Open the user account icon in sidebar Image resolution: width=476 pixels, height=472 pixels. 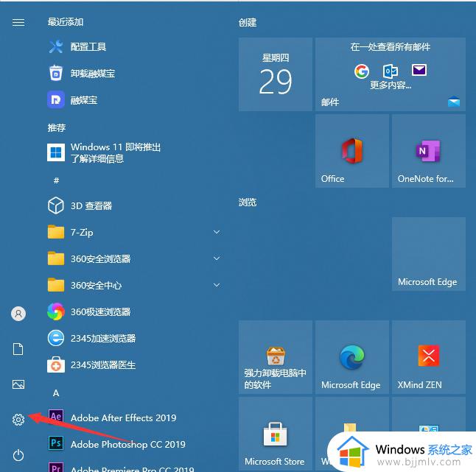point(18,314)
